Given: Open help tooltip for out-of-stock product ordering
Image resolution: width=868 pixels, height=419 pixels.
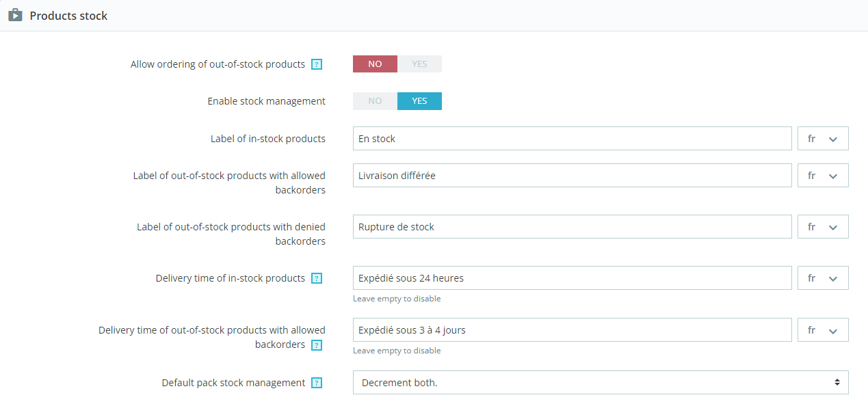Looking at the screenshot, I should 316,64.
